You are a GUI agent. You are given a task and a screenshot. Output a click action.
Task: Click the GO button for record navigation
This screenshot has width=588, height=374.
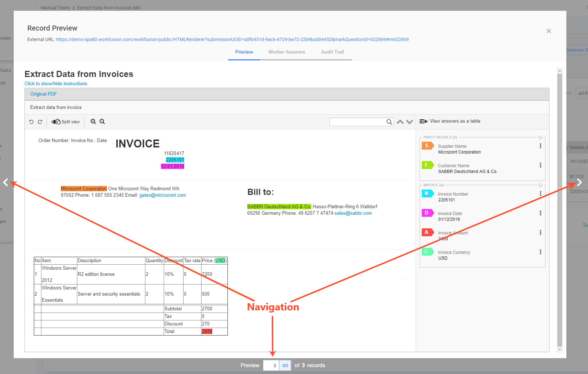285,365
